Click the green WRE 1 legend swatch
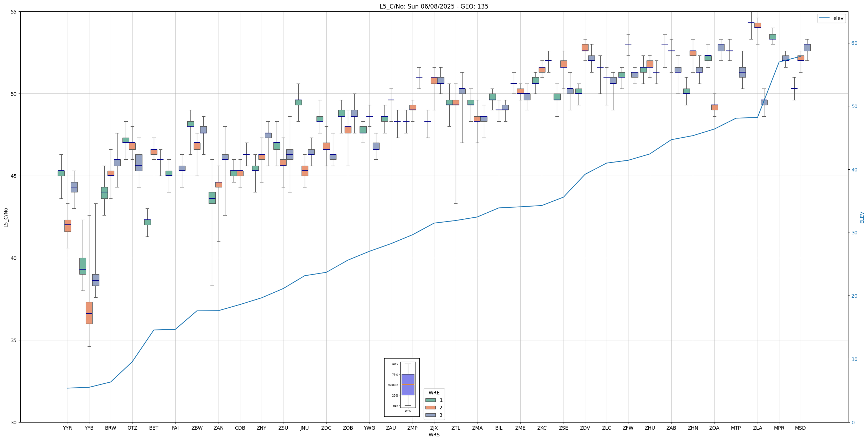The height and width of the screenshot is (441, 868). click(430, 400)
